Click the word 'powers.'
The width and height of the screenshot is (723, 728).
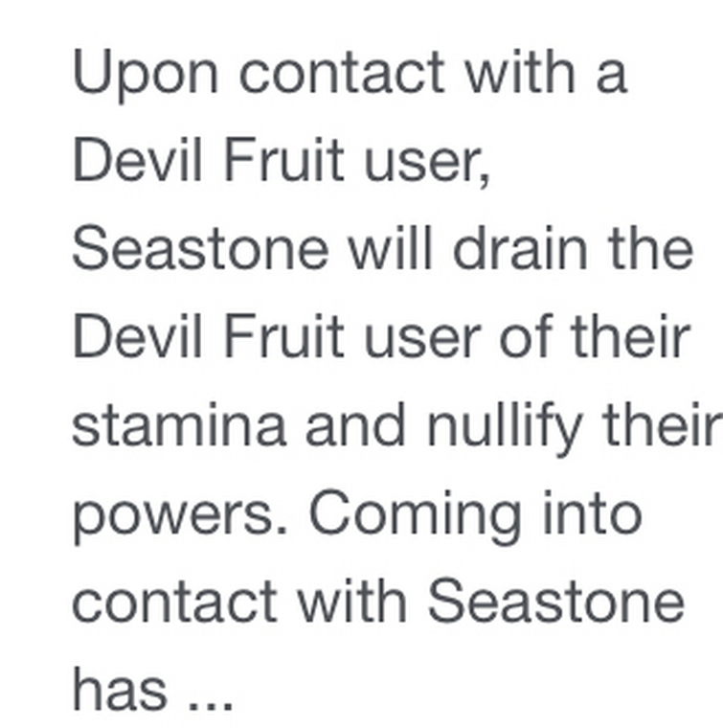coord(181,517)
